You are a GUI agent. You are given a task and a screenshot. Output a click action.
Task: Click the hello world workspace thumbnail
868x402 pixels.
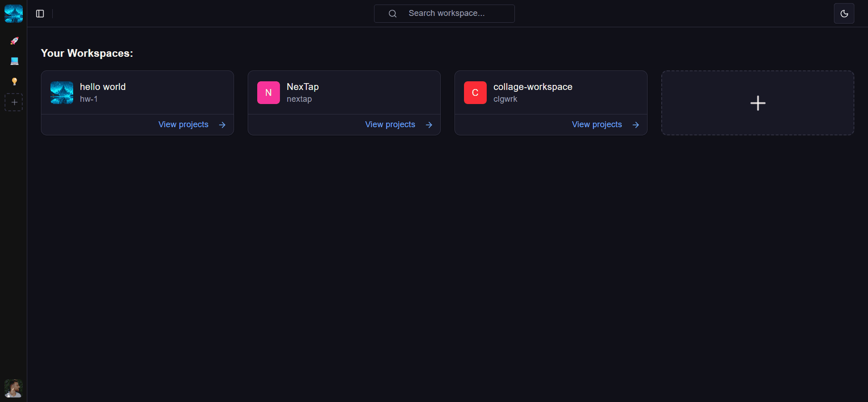62,93
